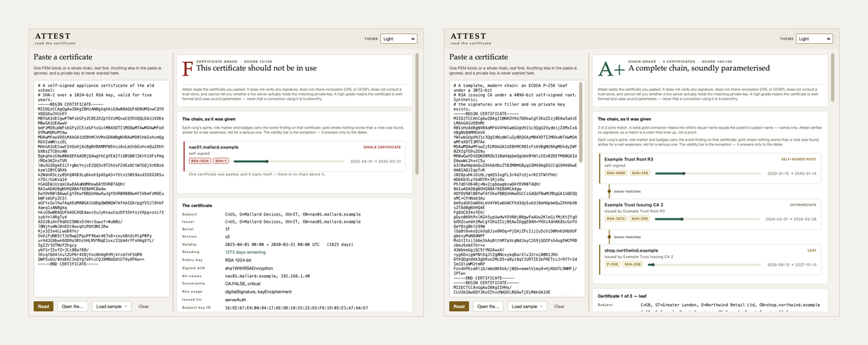868x345 pixels.
Task: Click the P-256 badge on shop.northwind.example
Action: point(611,264)
